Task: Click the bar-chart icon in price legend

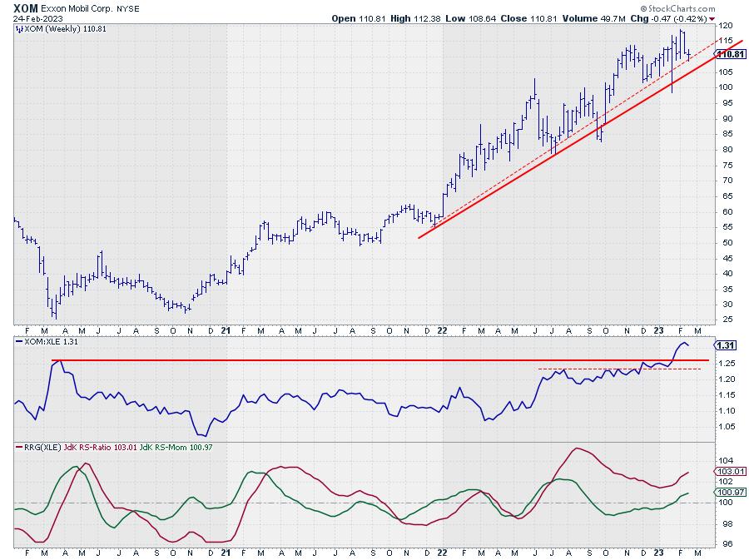Action: coord(19,29)
